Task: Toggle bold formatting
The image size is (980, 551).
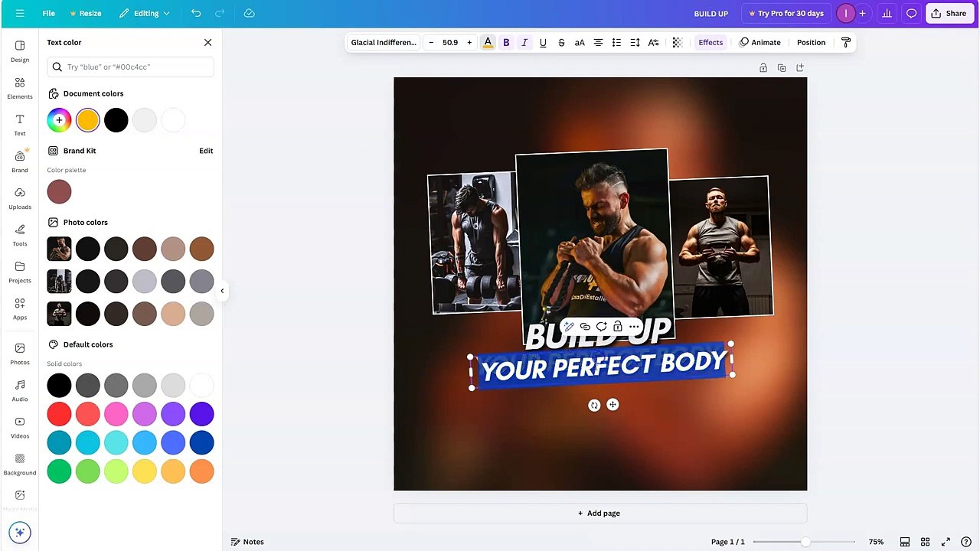Action: tap(506, 42)
